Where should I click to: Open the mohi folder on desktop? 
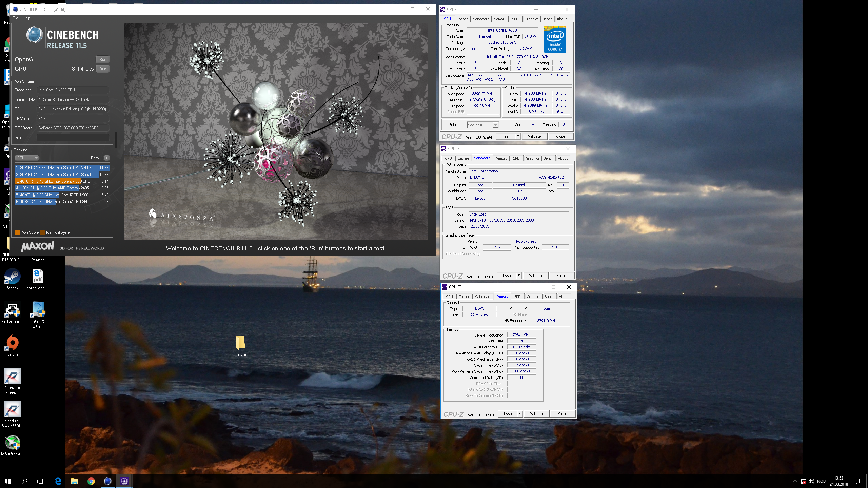tap(241, 346)
